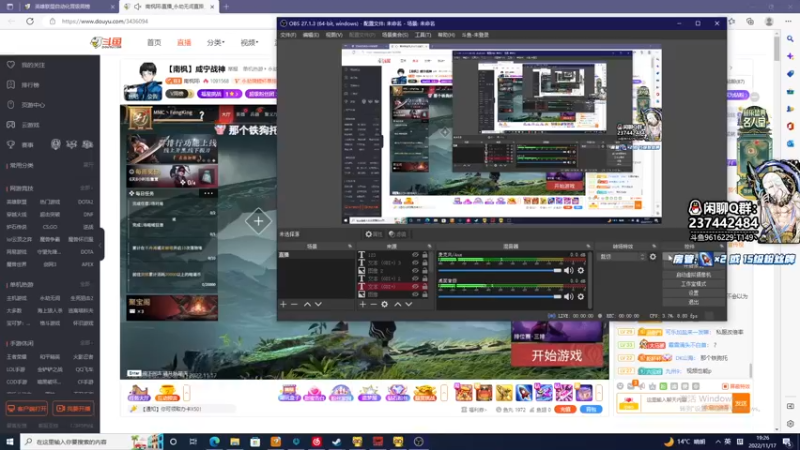Reload the browser page
This screenshot has height=450, width=800.
pyautogui.click(x=30, y=21)
